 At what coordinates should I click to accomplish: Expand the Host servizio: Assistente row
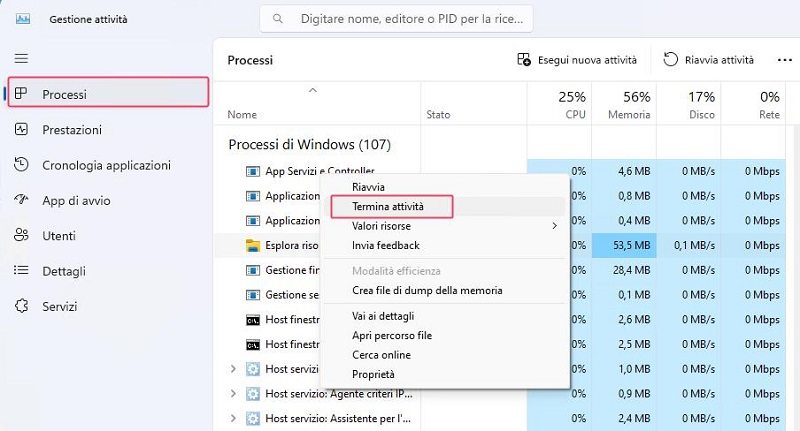coord(234,418)
